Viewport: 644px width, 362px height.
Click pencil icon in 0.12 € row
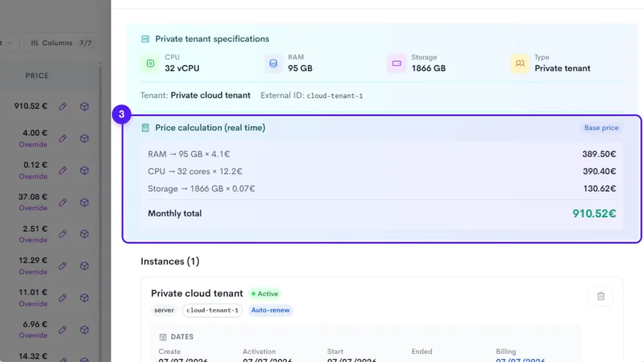(62, 170)
